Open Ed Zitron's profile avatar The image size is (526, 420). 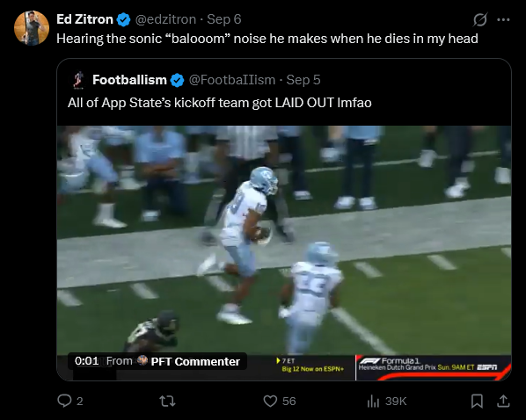click(x=32, y=28)
